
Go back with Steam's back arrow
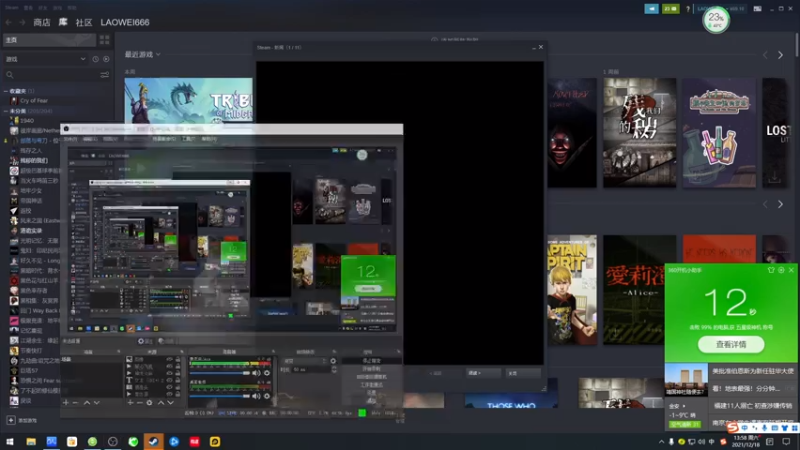pos(9,22)
